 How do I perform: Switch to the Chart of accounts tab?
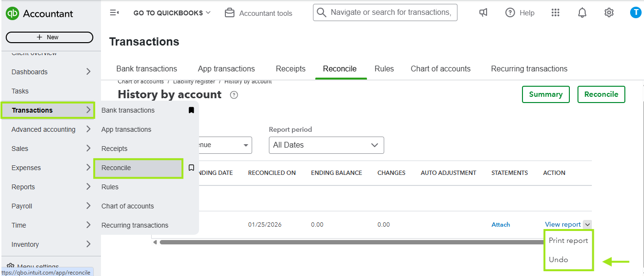point(440,69)
